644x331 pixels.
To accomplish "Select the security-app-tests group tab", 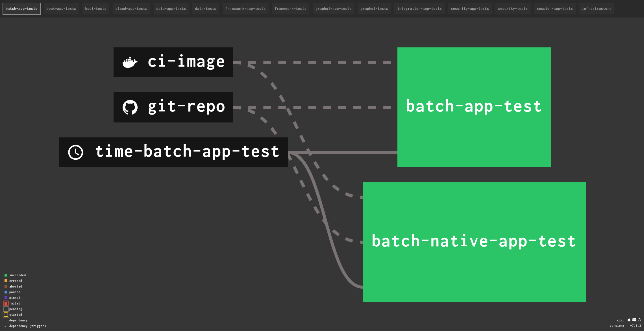I will pyautogui.click(x=470, y=9).
